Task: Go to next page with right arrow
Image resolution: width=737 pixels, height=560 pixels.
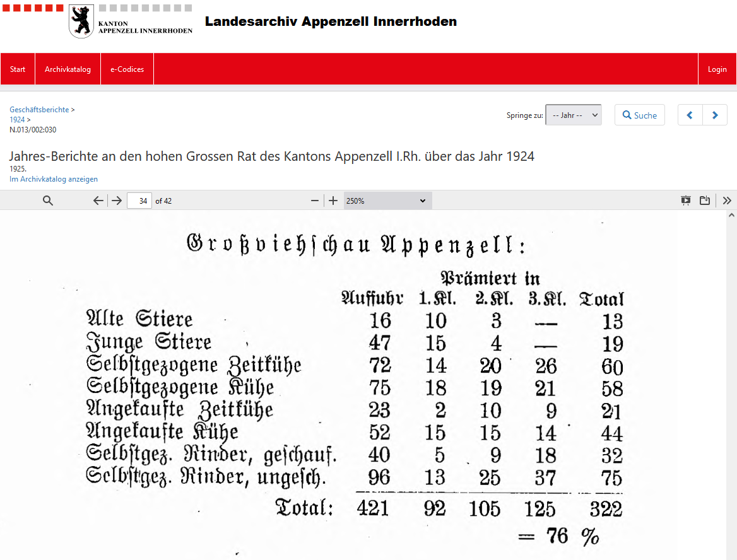Action: pyautogui.click(x=117, y=201)
